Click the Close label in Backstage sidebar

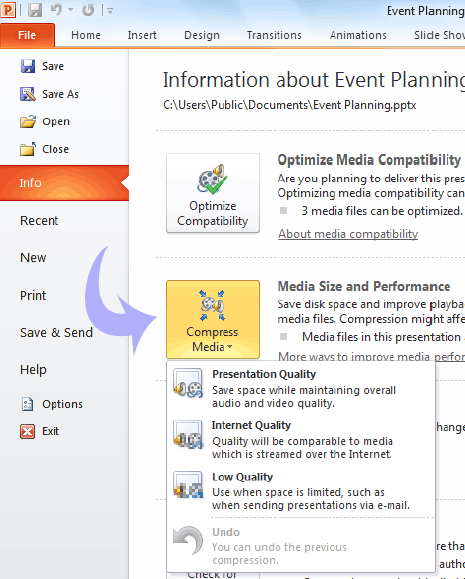[x=55, y=149]
